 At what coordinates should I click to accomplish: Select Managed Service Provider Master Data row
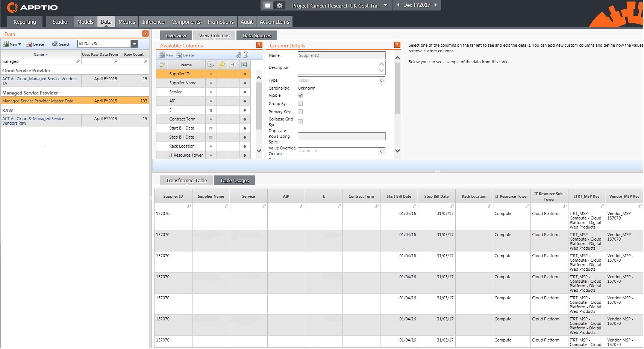[x=75, y=101]
